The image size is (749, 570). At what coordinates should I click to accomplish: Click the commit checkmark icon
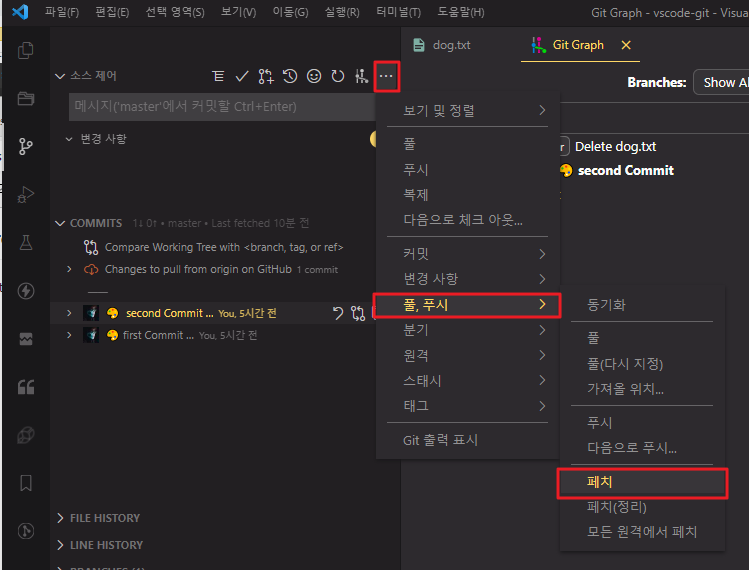pos(242,76)
